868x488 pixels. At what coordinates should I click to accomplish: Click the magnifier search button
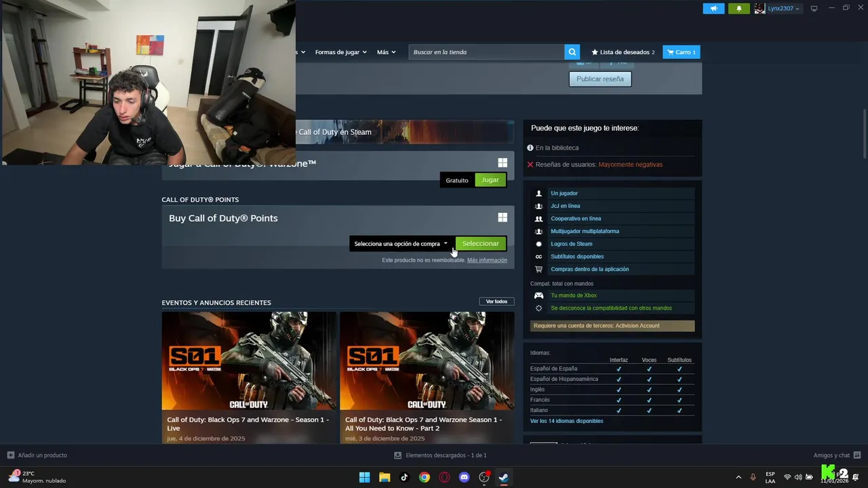[x=572, y=52]
